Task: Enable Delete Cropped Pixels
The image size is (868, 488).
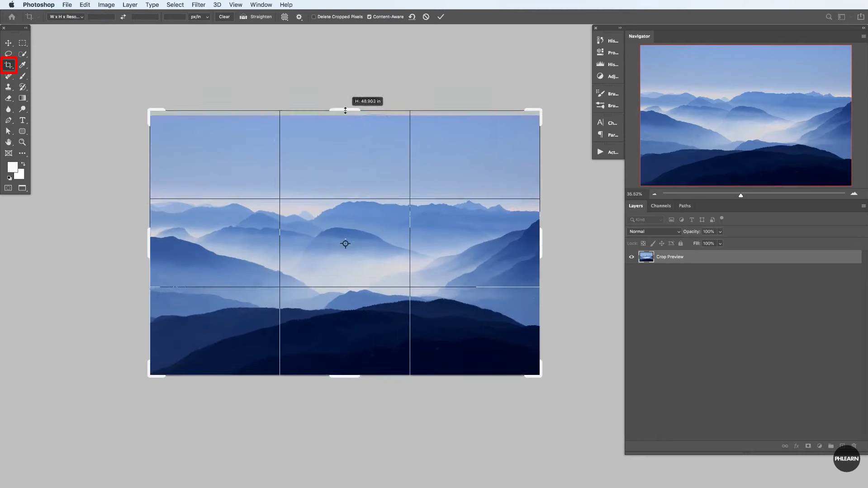Action: tap(313, 17)
